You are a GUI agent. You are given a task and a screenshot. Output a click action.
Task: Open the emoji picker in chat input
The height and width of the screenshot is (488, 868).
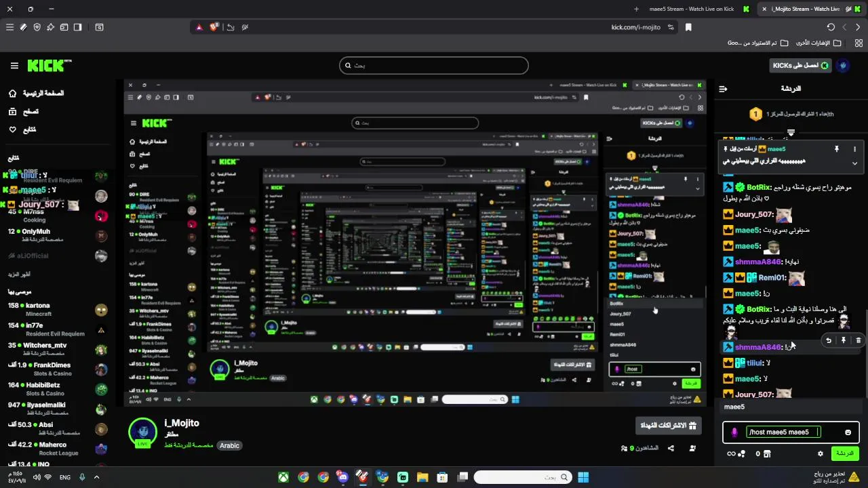[848, 432]
